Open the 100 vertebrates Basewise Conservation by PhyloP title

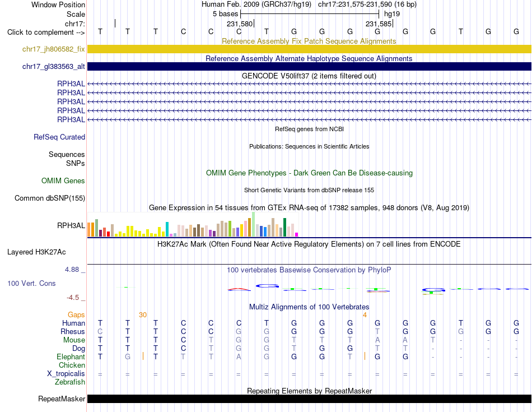[309, 270]
